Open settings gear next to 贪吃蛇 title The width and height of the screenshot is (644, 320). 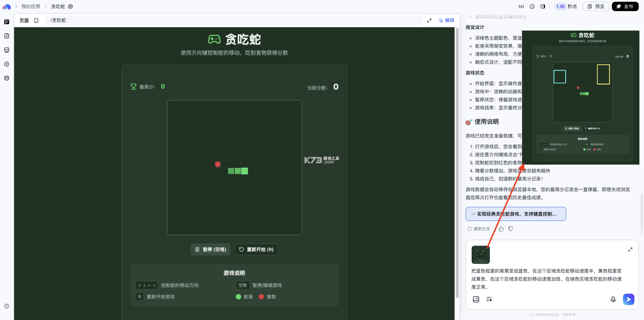(70, 6)
